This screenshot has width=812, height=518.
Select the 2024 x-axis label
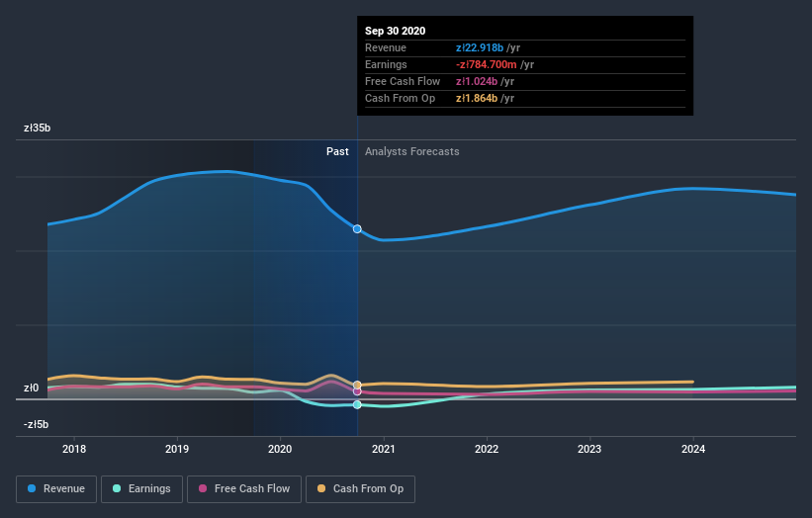693,449
